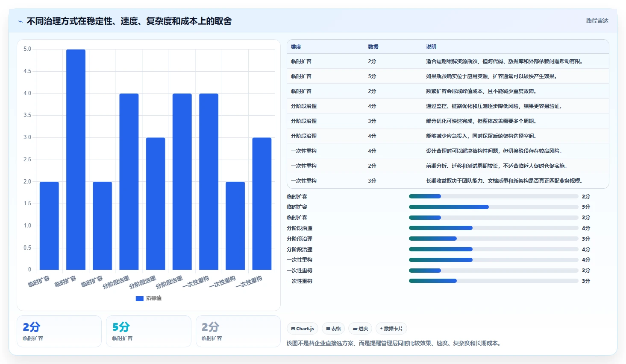Click the 说明 column header
626x364 pixels.
(x=431, y=47)
